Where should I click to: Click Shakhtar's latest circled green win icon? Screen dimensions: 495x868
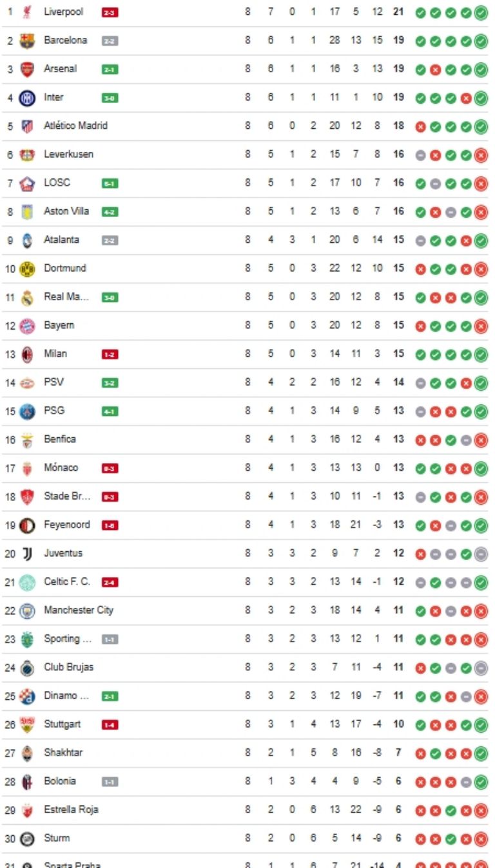[x=481, y=753]
